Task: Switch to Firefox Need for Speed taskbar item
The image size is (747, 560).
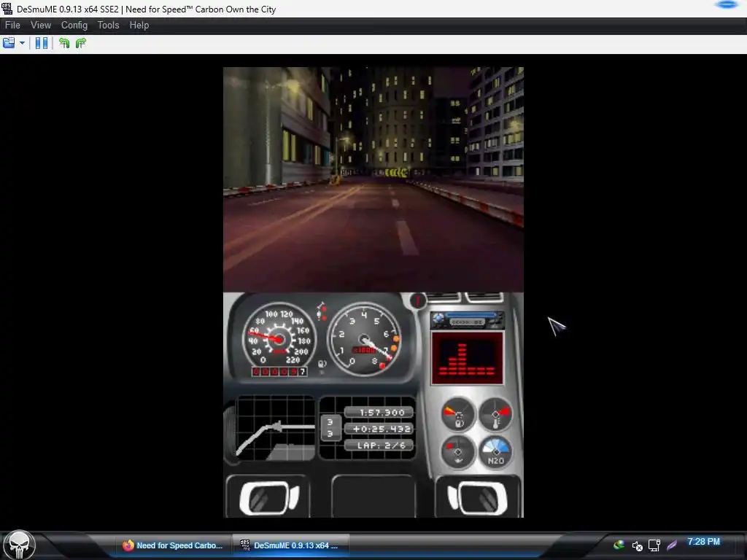Action: [x=172, y=545]
